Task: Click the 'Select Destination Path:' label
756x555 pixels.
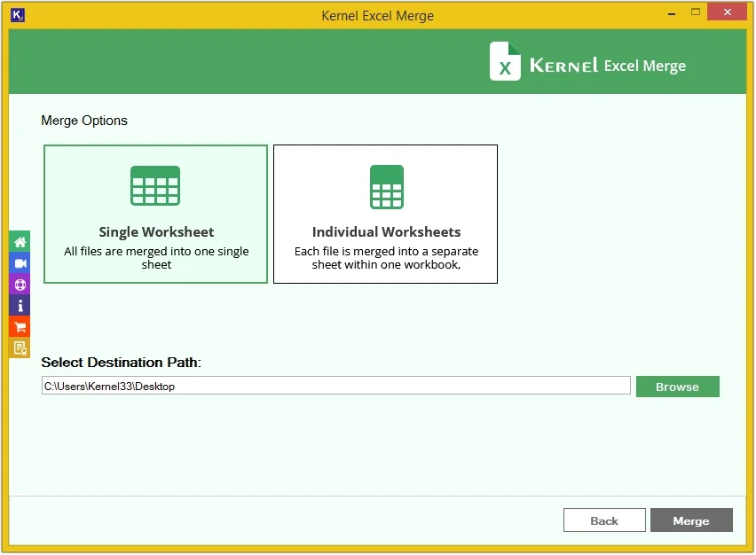Action: 121,363
